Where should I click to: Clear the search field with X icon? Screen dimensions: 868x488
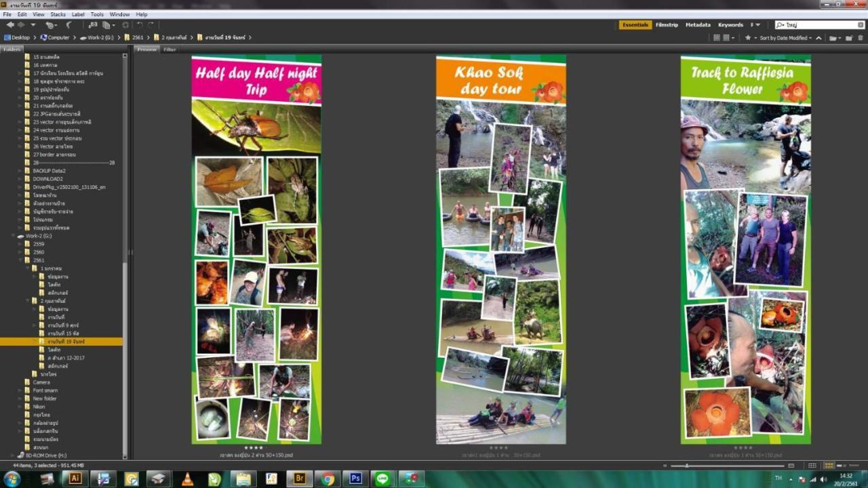[861, 25]
